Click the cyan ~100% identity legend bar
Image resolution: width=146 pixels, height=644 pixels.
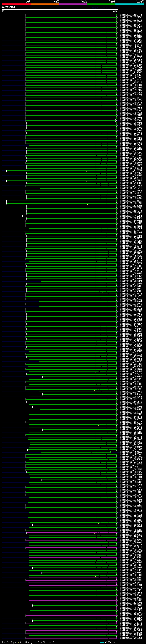[x=130, y=4]
